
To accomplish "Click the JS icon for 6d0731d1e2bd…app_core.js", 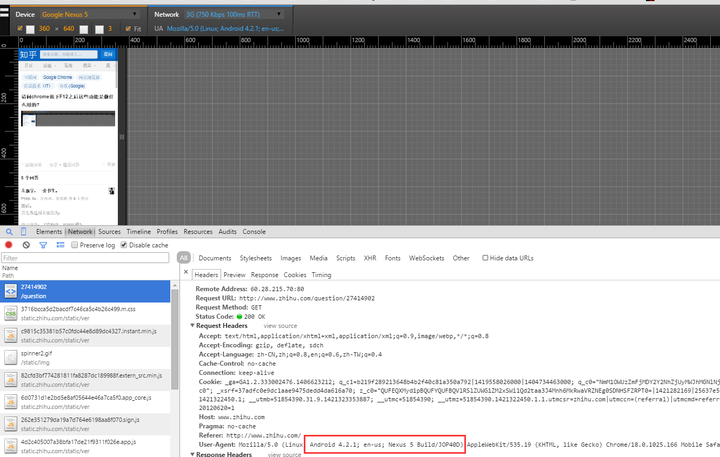I will tap(11, 401).
